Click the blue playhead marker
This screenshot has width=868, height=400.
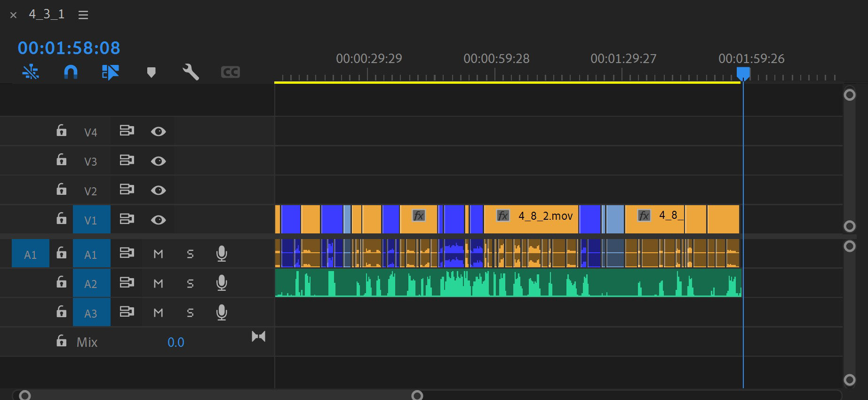743,74
